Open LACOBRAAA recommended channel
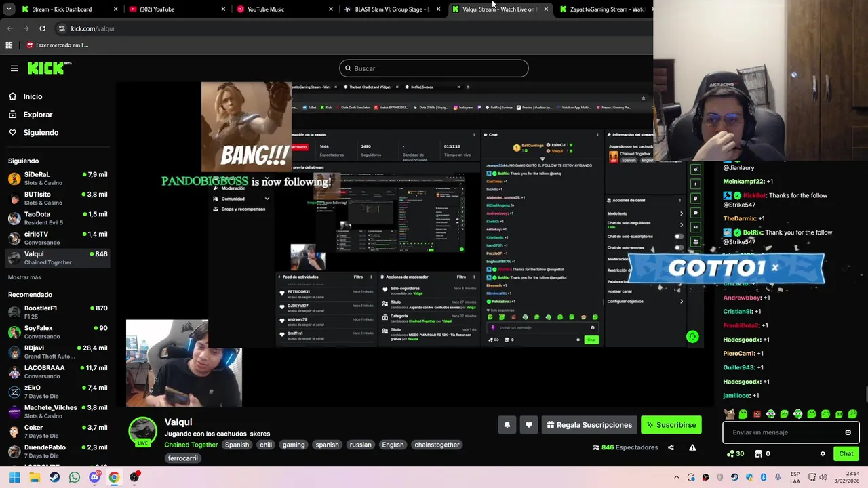 (x=58, y=371)
